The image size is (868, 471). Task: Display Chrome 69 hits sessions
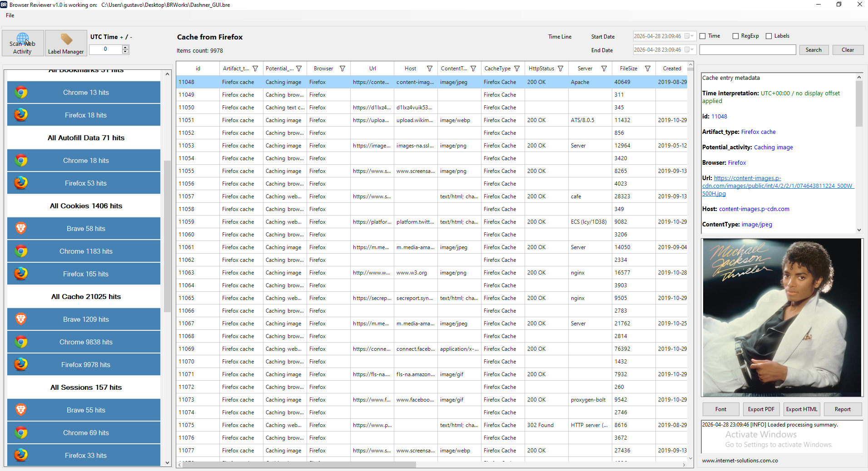[84, 433]
